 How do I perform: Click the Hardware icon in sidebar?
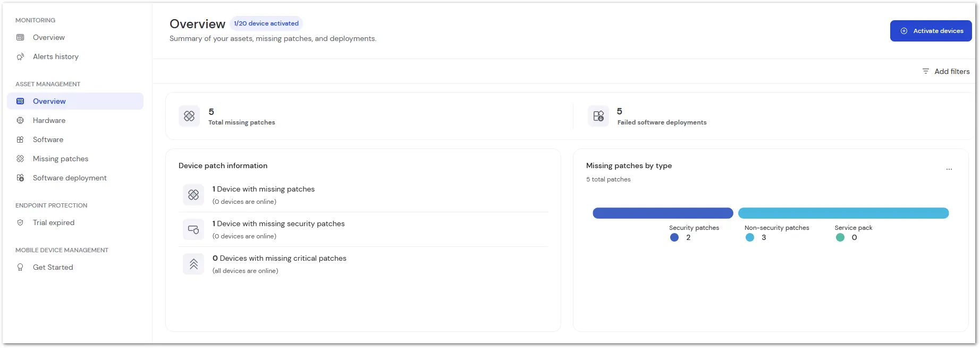pos(20,120)
